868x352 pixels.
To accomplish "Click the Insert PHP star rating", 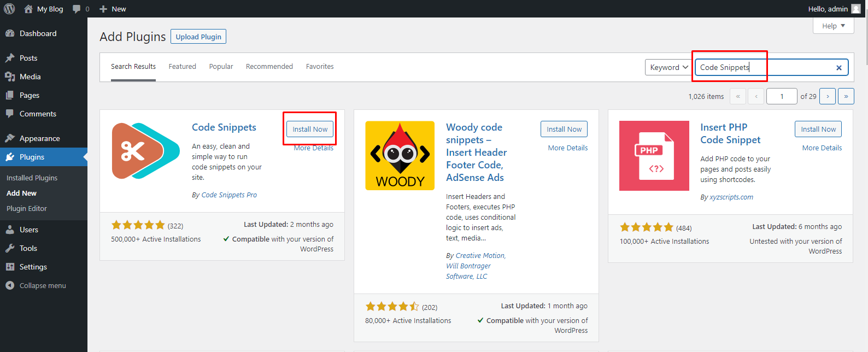I will [x=647, y=227].
